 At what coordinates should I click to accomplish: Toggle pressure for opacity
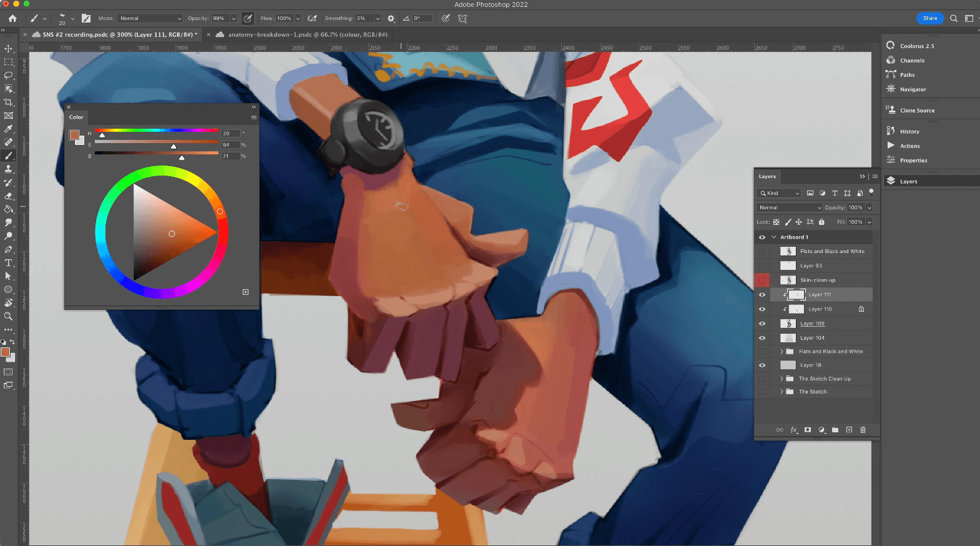tap(248, 19)
